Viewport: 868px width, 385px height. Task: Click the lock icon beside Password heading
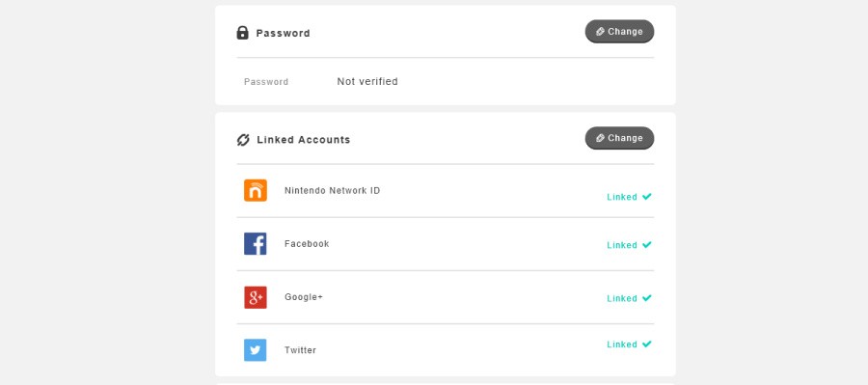[x=242, y=33]
